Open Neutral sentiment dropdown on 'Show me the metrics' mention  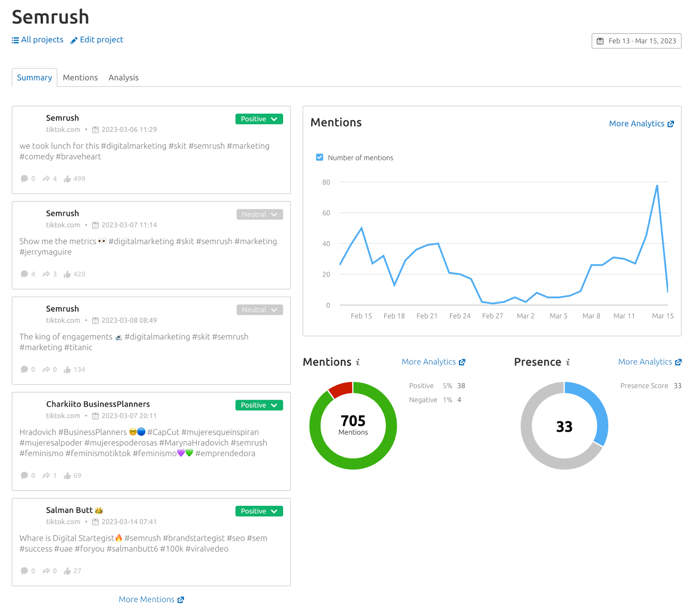coord(259,214)
